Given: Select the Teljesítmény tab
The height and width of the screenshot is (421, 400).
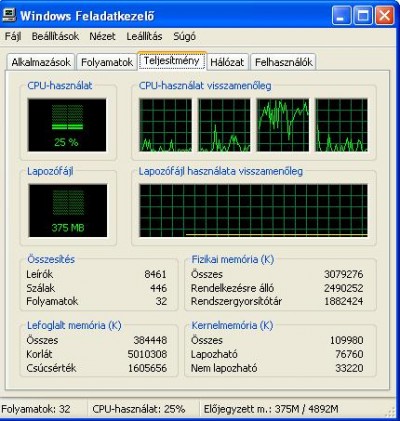Looking at the screenshot, I should click(172, 61).
